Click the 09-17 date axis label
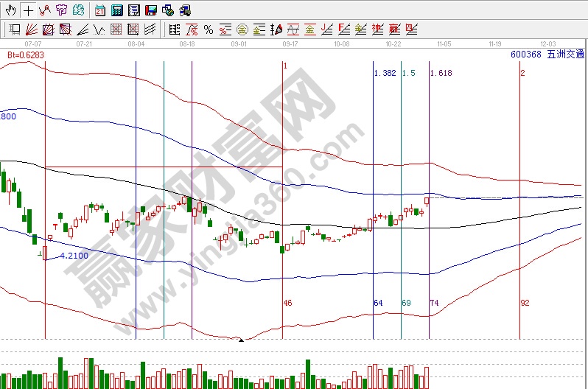This screenshot has height=389, width=588. 290,44
